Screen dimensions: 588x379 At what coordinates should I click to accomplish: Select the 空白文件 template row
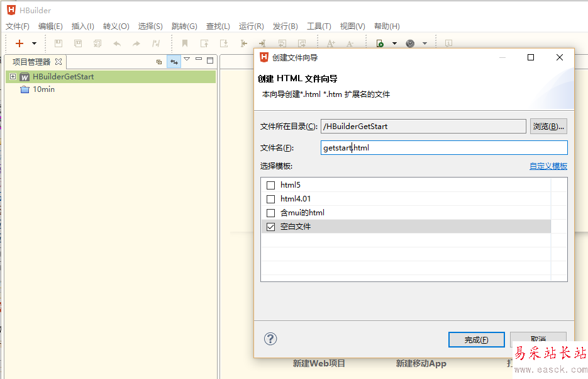[406, 227]
